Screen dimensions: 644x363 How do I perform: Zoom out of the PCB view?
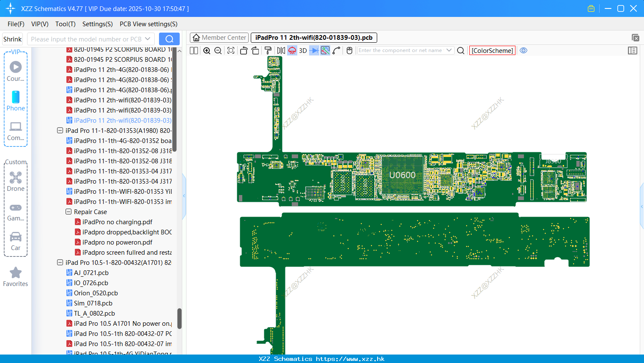tap(218, 50)
